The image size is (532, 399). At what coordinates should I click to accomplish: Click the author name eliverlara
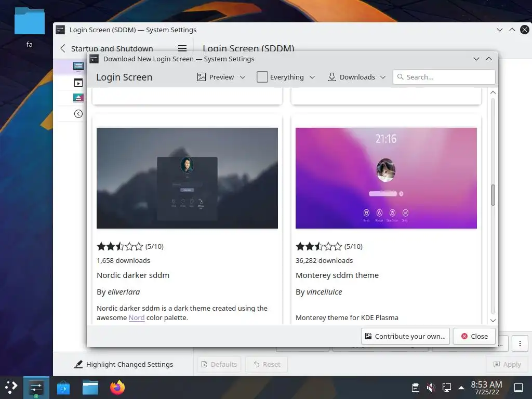124,292
